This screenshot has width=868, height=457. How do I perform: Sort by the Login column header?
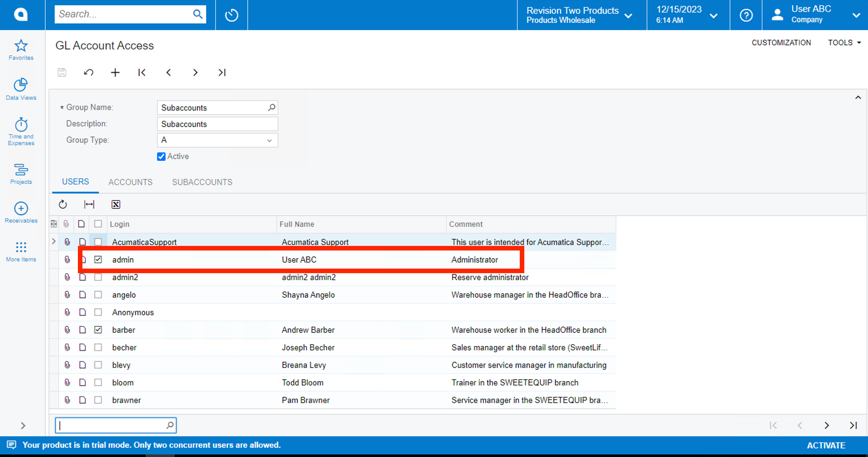tap(192, 224)
